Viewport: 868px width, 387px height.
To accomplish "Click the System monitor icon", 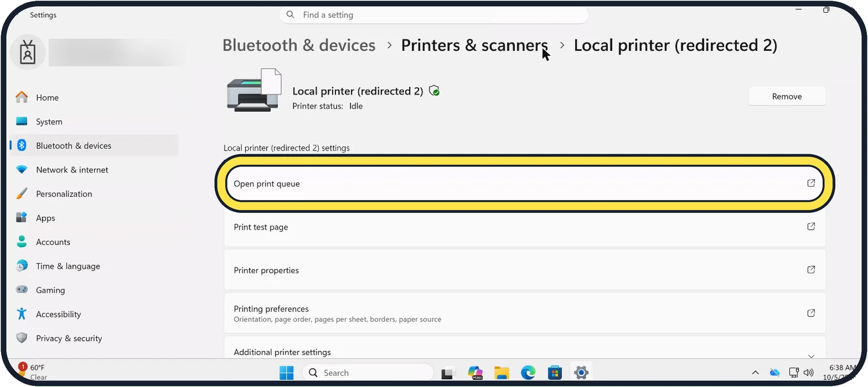I will click(x=22, y=121).
